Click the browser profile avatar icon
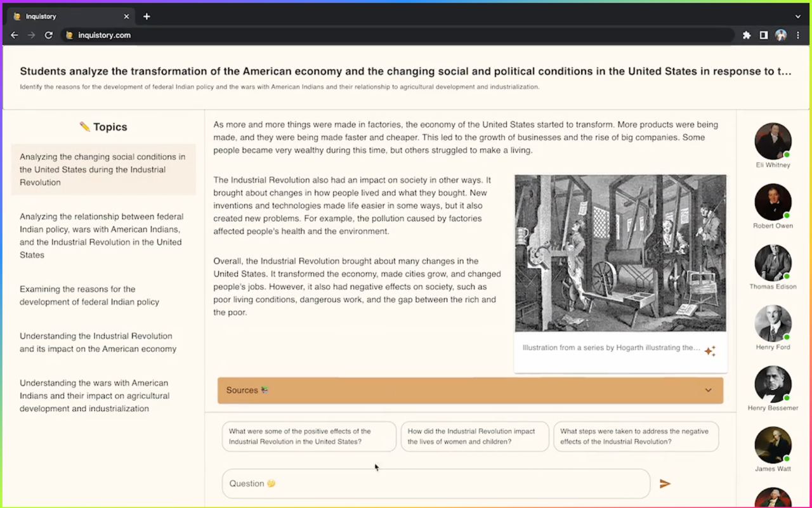This screenshot has height=508, width=812. [x=780, y=35]
